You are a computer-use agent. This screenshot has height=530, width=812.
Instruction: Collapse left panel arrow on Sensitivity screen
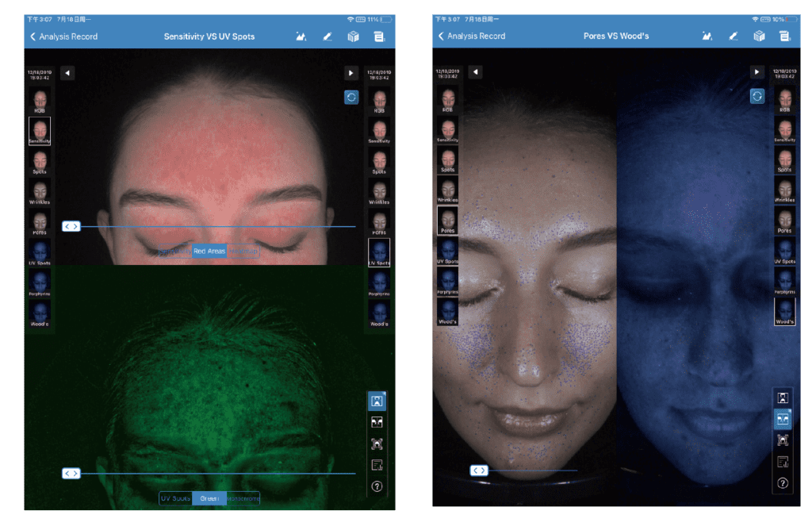(x=67, y=73)
